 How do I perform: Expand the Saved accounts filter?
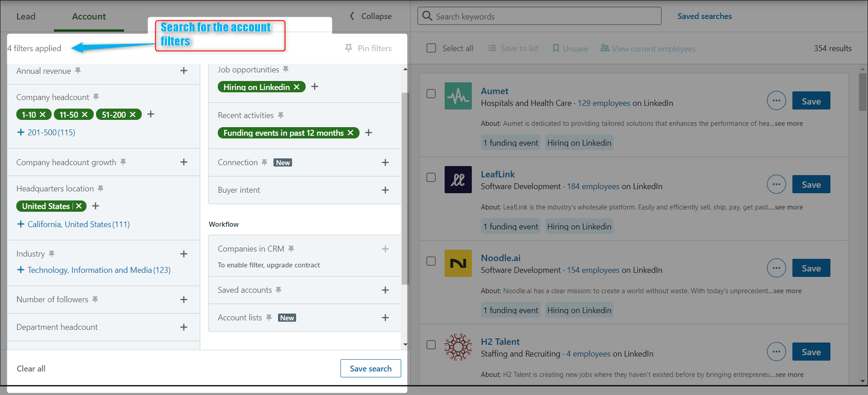385,290
